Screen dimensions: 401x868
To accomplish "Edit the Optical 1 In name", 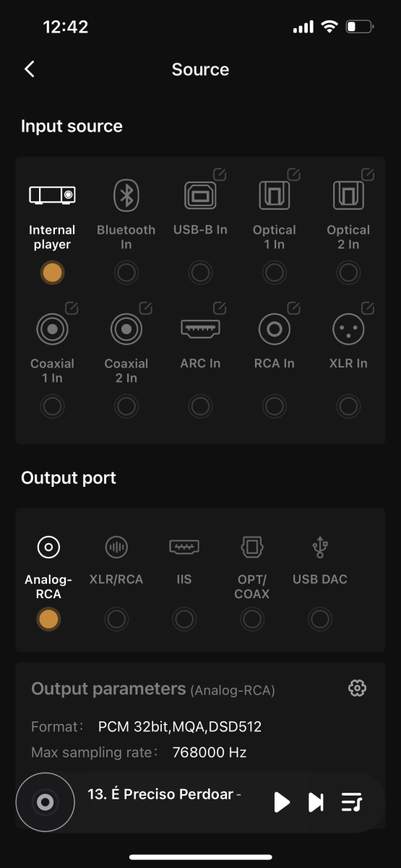I will point(294,174).
